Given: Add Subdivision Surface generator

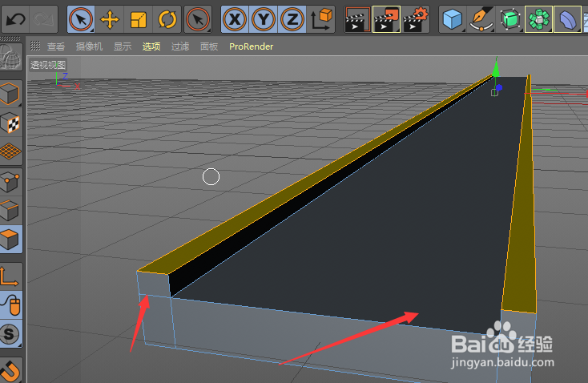Looking at the screenshot, I should (x=510, y=19).
